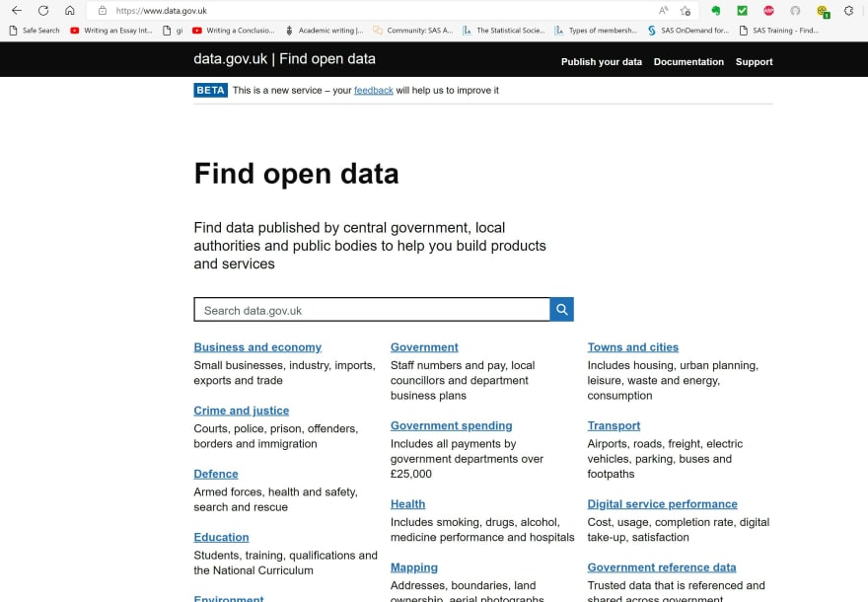Open Documentation in the header

click(x=688, y=62)
